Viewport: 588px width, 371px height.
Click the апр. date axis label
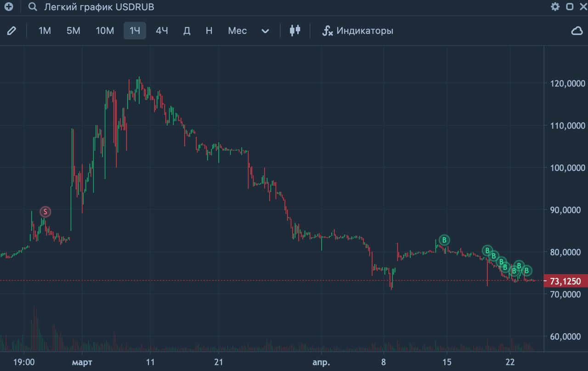pyautogui.click(x=321, y=362)
